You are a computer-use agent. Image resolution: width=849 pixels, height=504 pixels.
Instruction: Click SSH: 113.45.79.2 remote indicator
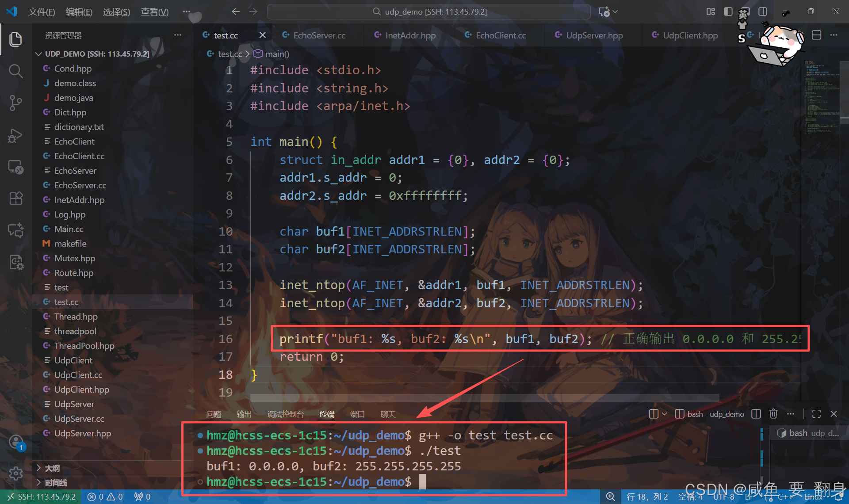42,496
